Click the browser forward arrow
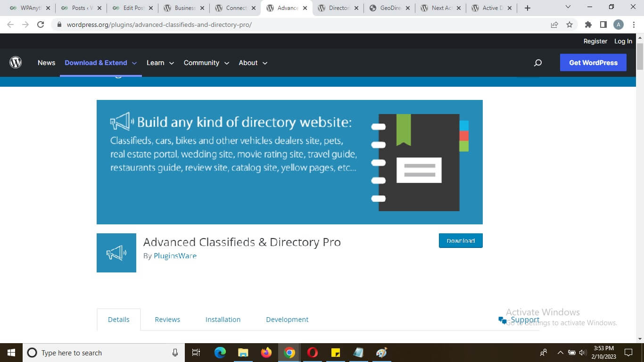Image resolution: width=644 pixels, height=362 pixels. [x=25, y=25]
